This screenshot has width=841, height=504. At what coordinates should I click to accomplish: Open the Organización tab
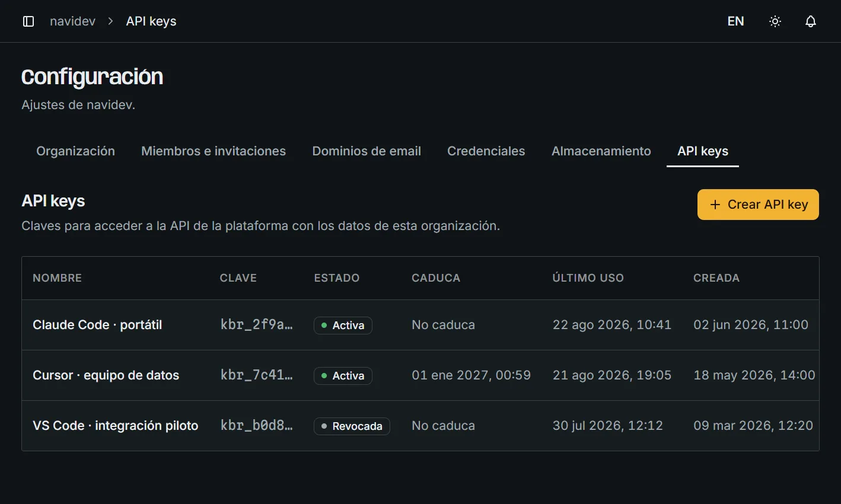75,151
